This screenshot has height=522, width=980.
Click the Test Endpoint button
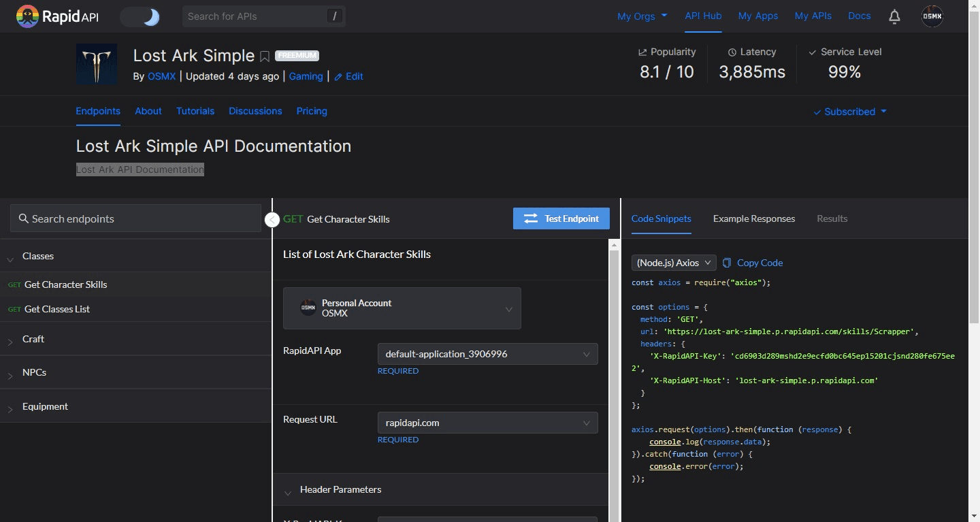(561, 218)
